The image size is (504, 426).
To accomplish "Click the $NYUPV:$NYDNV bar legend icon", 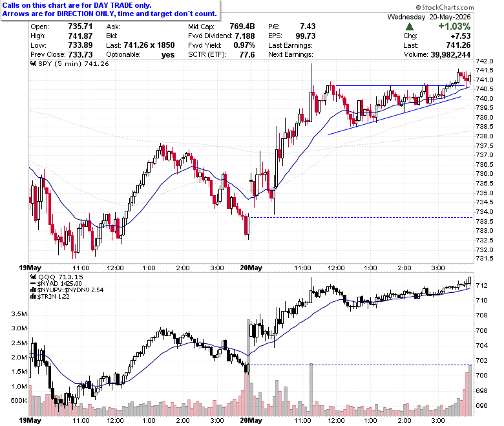I will tap(34, 290).
